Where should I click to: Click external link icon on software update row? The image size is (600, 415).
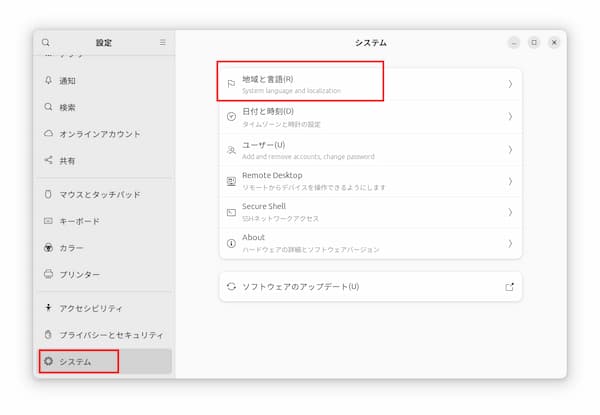coord(509,287)
